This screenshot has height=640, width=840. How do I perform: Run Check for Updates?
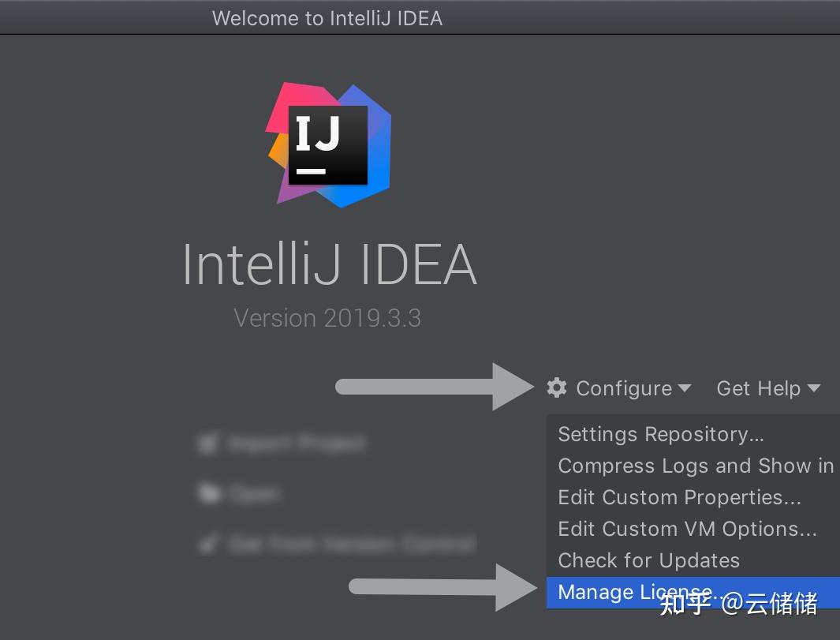pos(648,560)
